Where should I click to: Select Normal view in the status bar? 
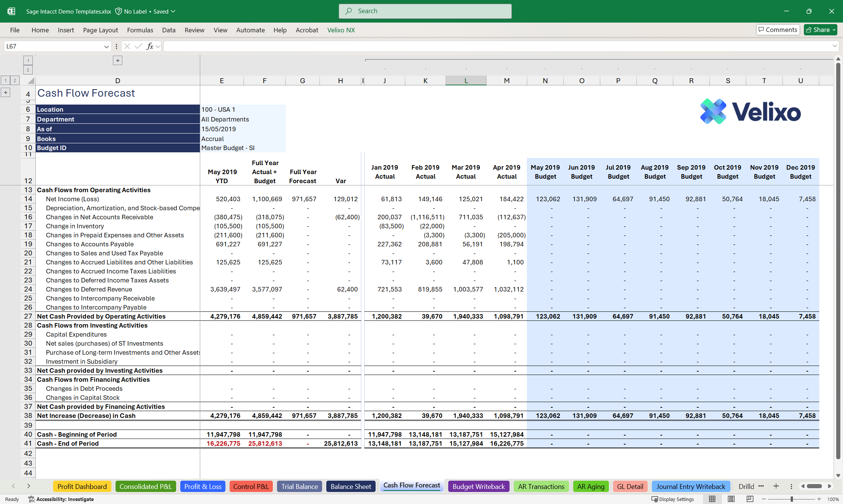pos(712,499)
